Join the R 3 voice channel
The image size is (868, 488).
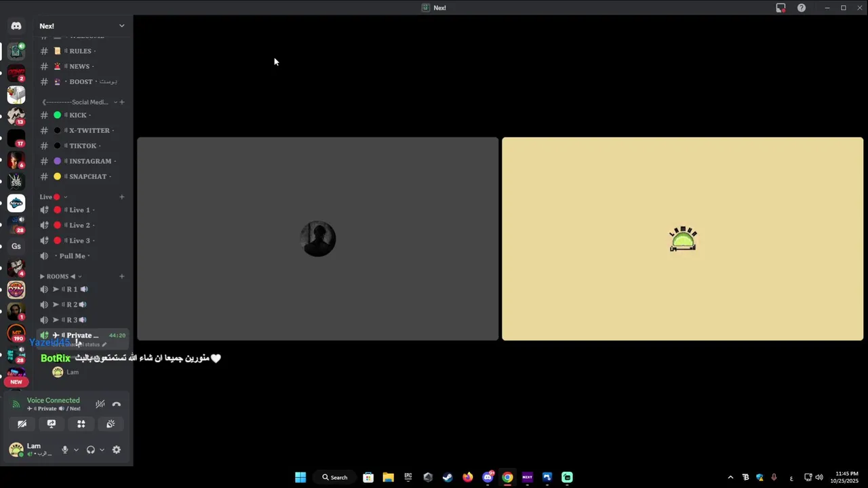pyautogui.click(x=83, y=320)
